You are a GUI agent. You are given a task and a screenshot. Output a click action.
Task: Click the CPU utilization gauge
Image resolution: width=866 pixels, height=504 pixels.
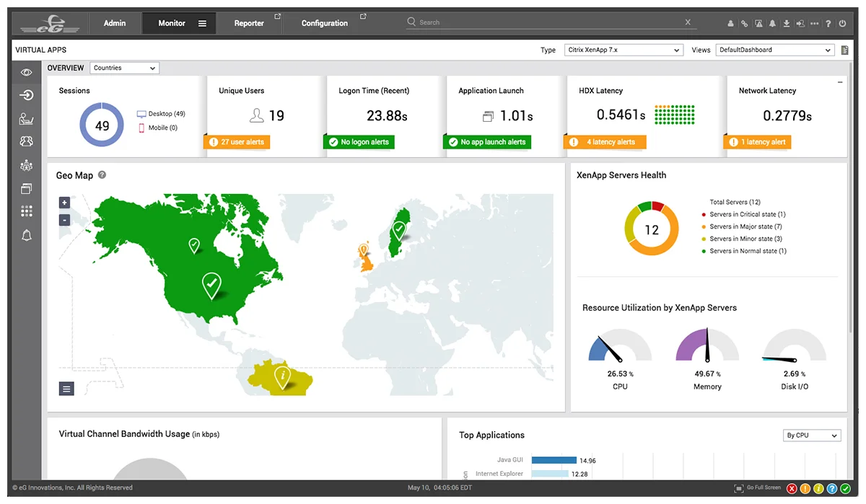(620, 345)
